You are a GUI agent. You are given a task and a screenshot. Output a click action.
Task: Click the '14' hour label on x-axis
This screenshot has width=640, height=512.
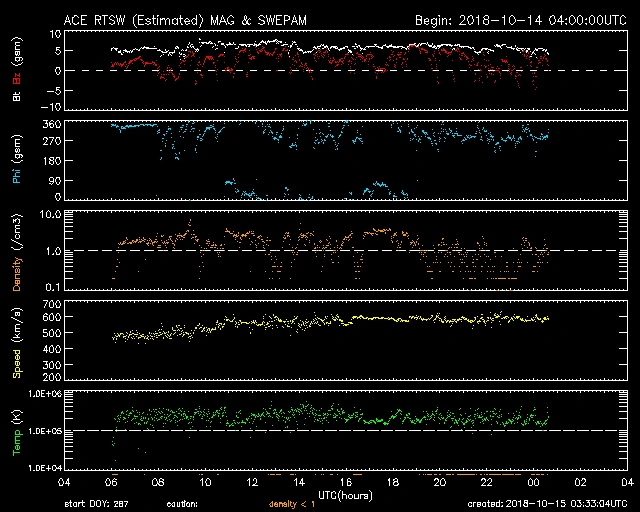[x=299, y=482]
